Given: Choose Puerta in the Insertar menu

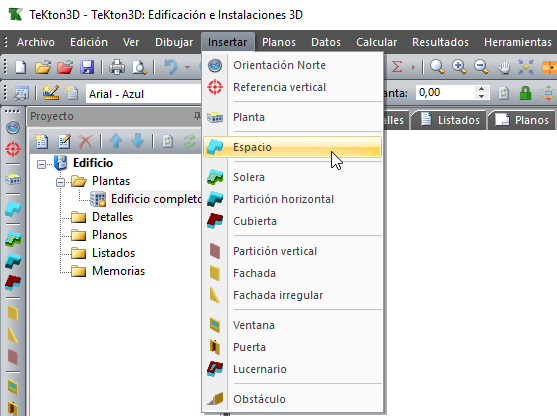Looking at the screenshot, I should pyautogui.click(x=293, y=347).
